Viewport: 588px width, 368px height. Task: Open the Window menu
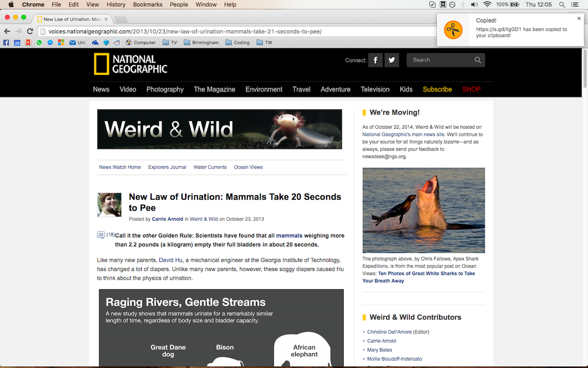coord(206,5)
